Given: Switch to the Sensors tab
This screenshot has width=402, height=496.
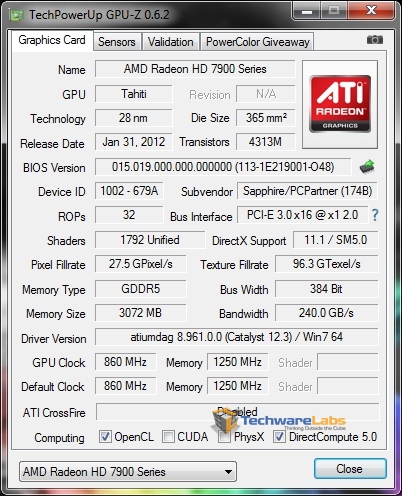Looking at the screenshot, I should 117,42.
